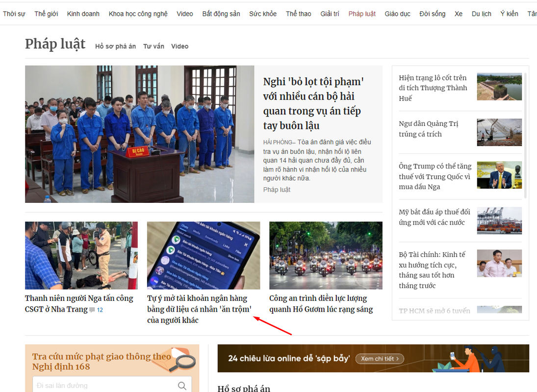Switch to Hồ sơ phá án sub-tab

click(x=115, y=46)
